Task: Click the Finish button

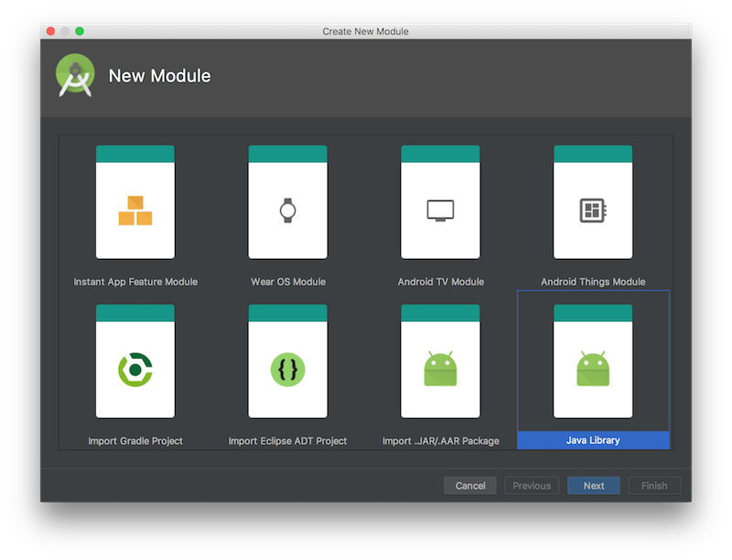Action: point(654,486)
